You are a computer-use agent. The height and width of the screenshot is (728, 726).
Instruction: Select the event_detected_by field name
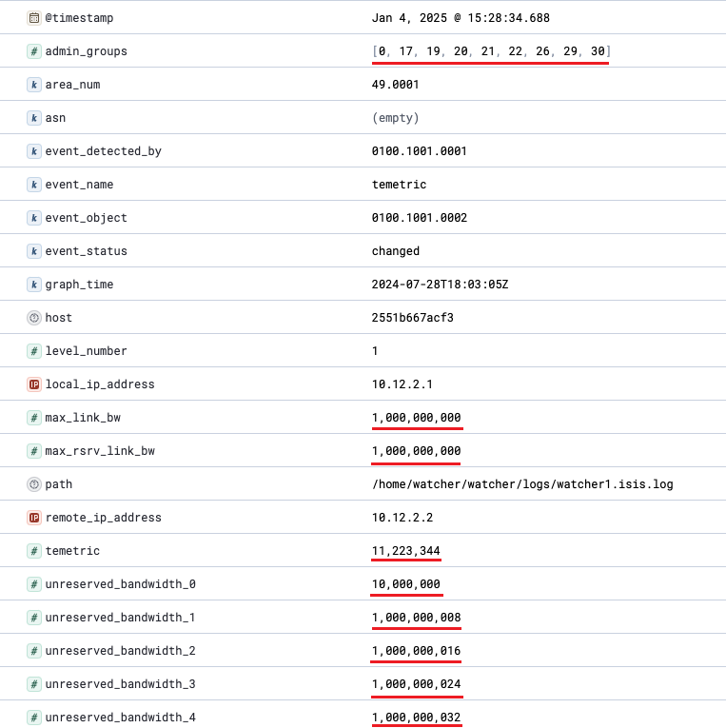click(103, 151)
